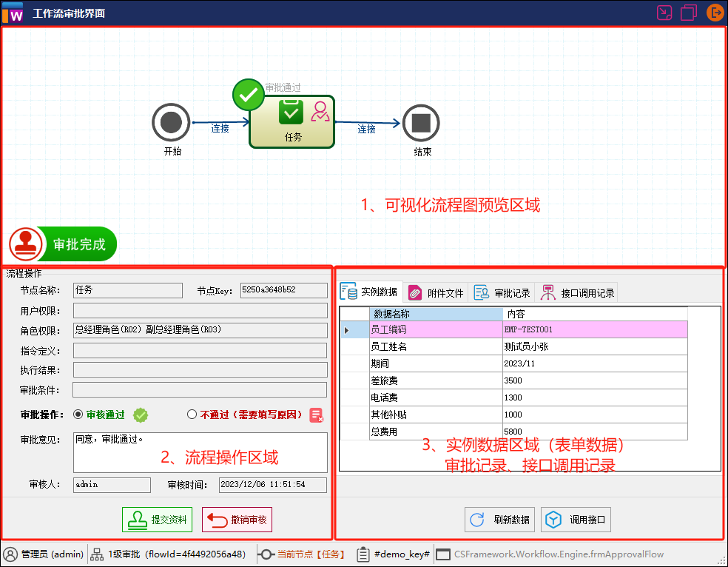Click the 总费用 value 5800
This screenshot has width=728, height=567.
(596, 432)
